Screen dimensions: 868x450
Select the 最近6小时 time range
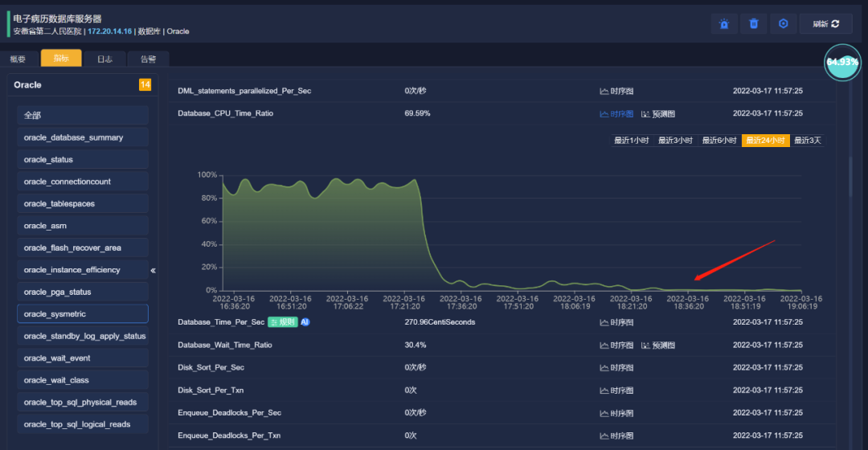coord(719,141)
